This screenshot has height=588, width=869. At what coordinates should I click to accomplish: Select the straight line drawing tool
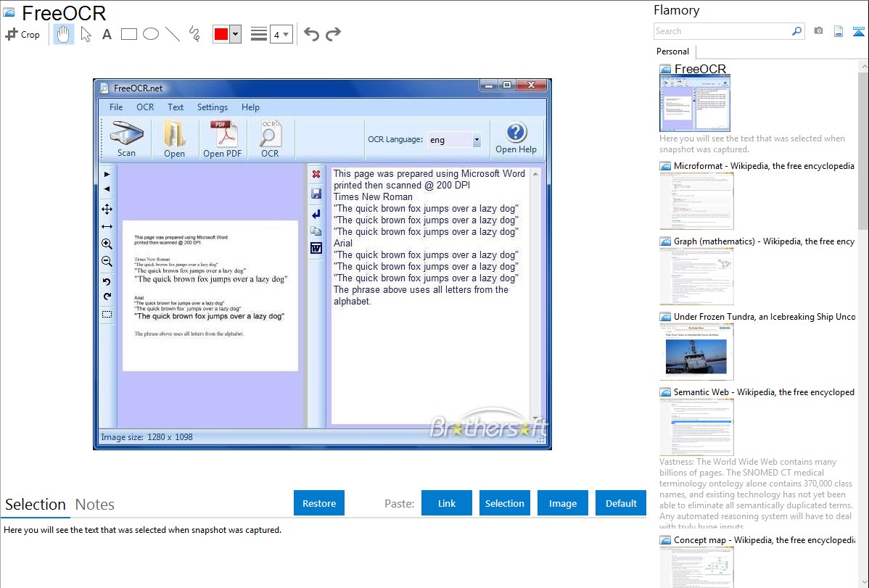tap(173, 34)
